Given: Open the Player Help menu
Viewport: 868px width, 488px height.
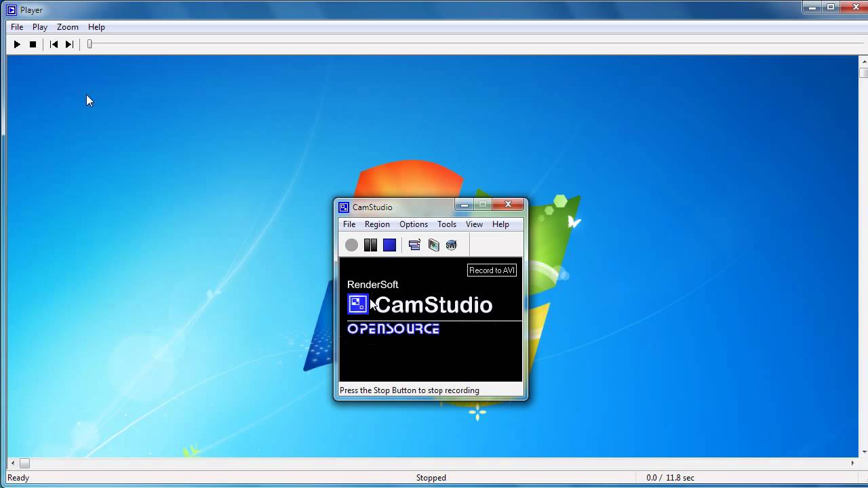Looking at the screenshot, I should click(x=96, y=27).
